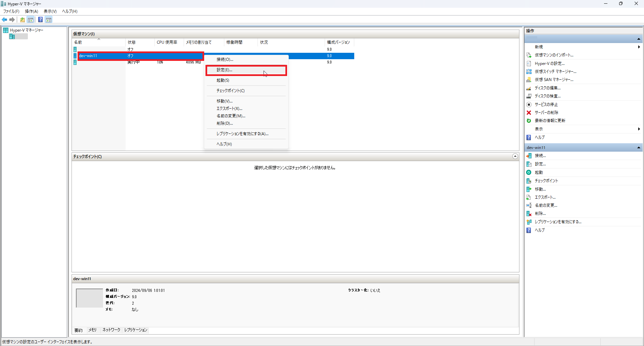Toggle the action pane toolbar icon
This screenshot has height=346, width=644.
coord(49,20)
